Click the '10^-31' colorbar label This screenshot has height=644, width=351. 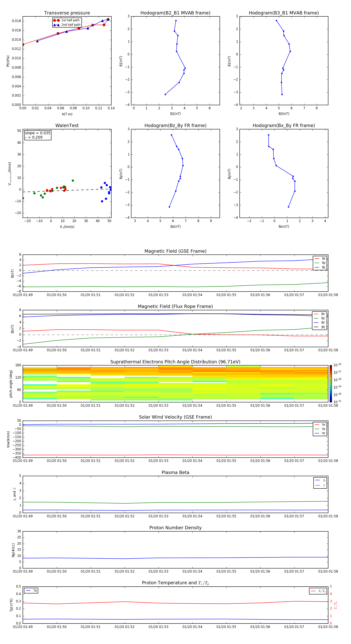coord(337,402)
